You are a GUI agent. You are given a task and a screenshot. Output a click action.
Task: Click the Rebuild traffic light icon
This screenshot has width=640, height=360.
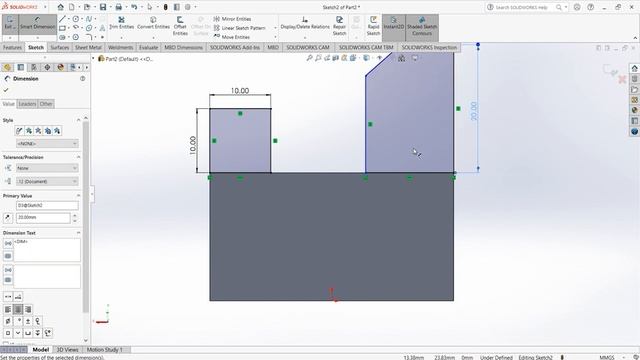(165, 7)
